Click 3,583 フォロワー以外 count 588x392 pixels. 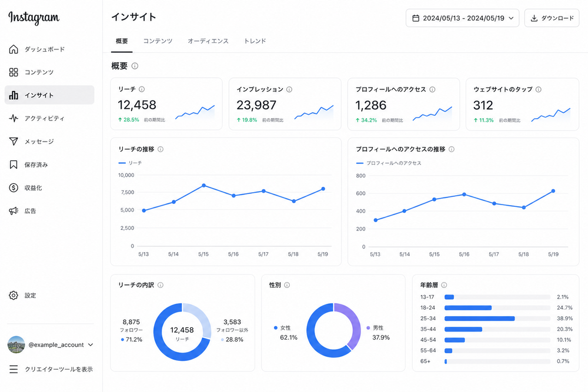232,322
